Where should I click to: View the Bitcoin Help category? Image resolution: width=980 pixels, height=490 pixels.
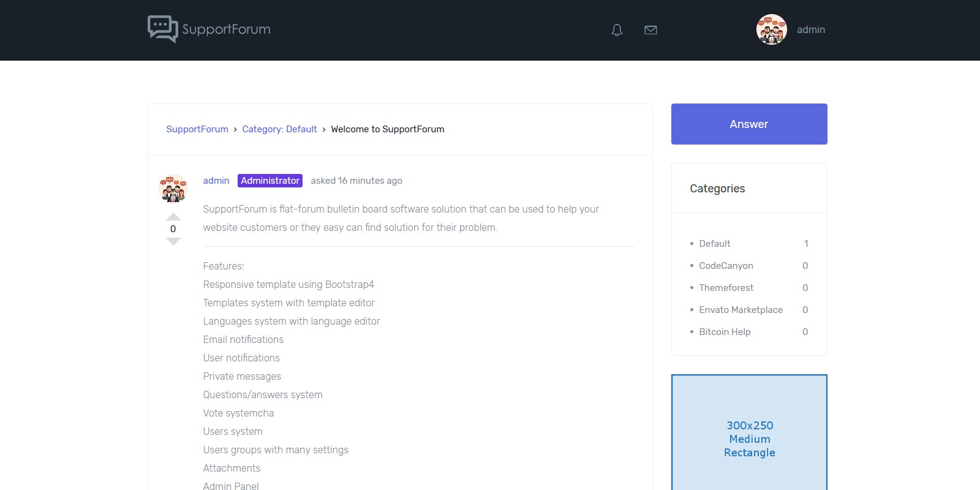click(x=725, y=332)
